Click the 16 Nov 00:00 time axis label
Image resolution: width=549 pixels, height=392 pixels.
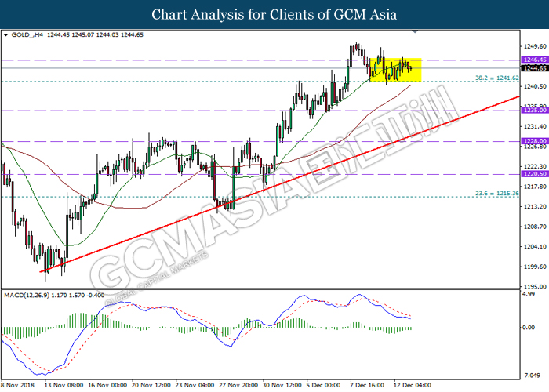[x=107, y=385]
